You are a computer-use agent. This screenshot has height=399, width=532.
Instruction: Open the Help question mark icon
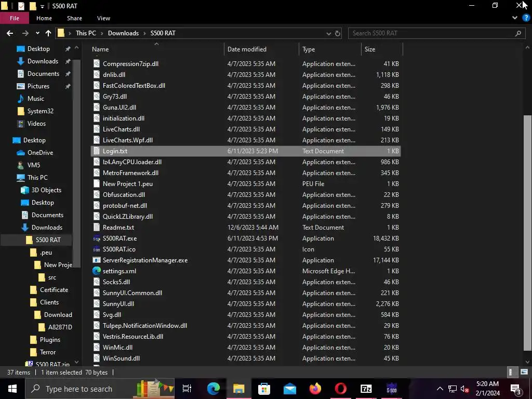(x=526, y=18)
